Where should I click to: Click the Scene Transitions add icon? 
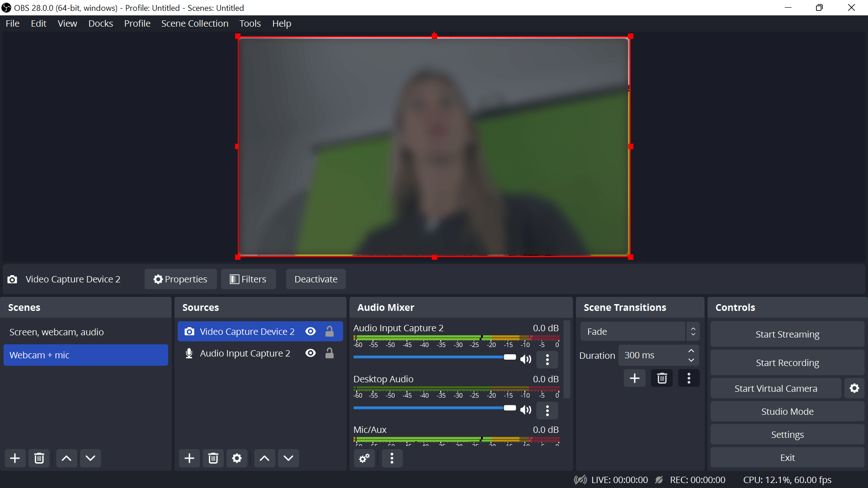tap(634, 378)
